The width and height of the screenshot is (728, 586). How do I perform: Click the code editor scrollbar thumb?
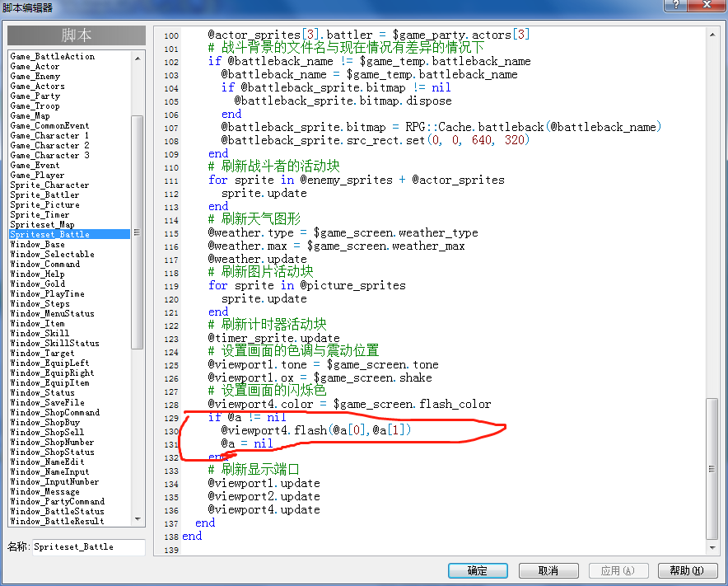pyautogui.click(x=712, y=469)
